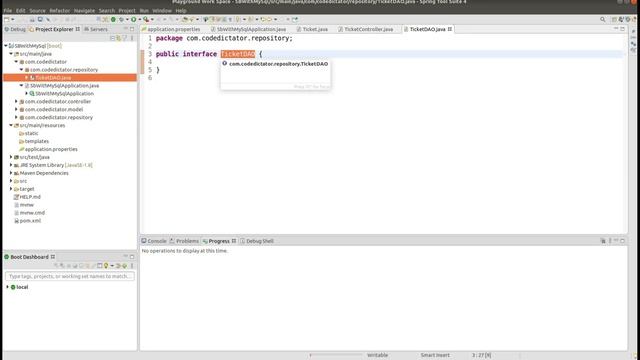Maximize the Boot Dashboard panel
This screenshot has width=640, height=360.
point(132,257)
